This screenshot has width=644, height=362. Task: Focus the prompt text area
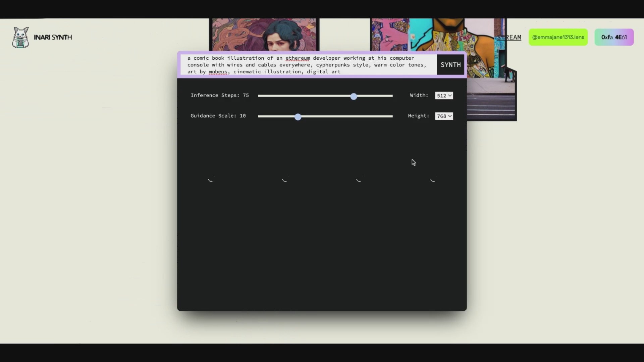[309, 65]
